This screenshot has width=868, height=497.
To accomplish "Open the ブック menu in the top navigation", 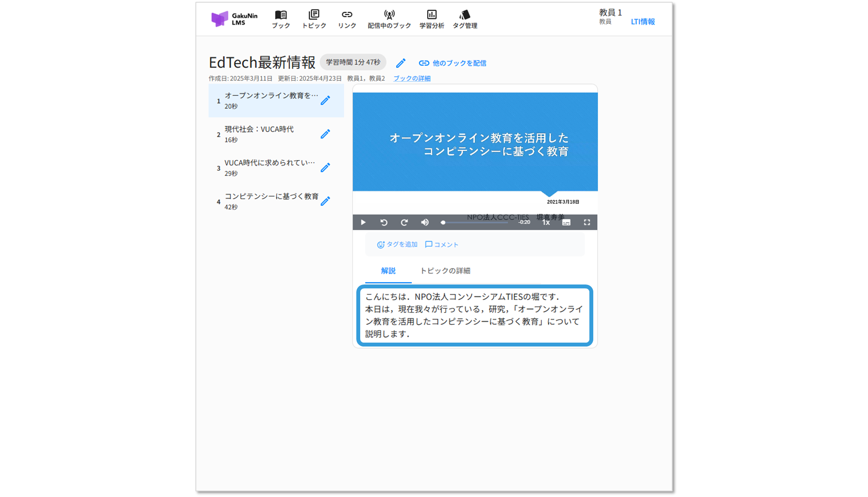I will [x=281, y=20].
